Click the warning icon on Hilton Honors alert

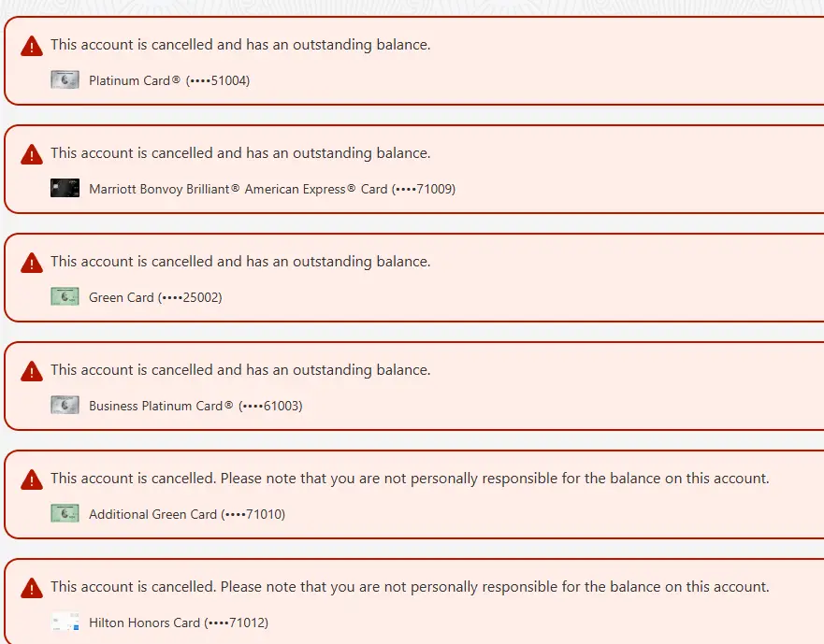[x=32, y=588]
